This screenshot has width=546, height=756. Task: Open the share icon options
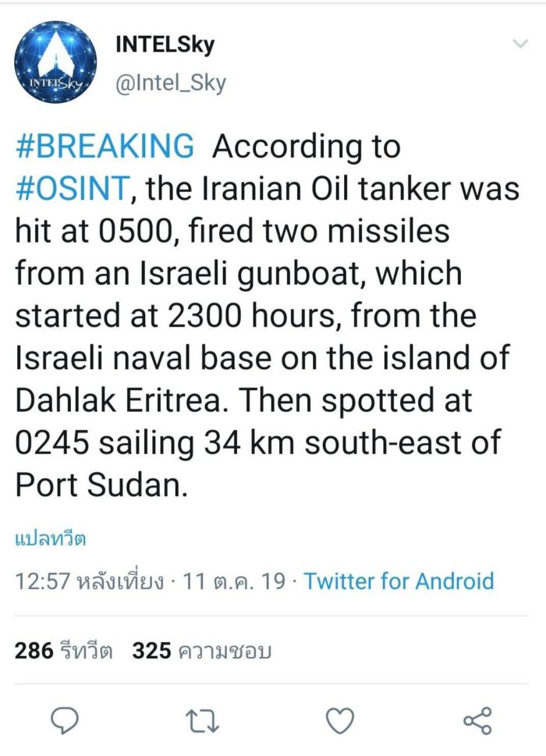tap(477, 721)
